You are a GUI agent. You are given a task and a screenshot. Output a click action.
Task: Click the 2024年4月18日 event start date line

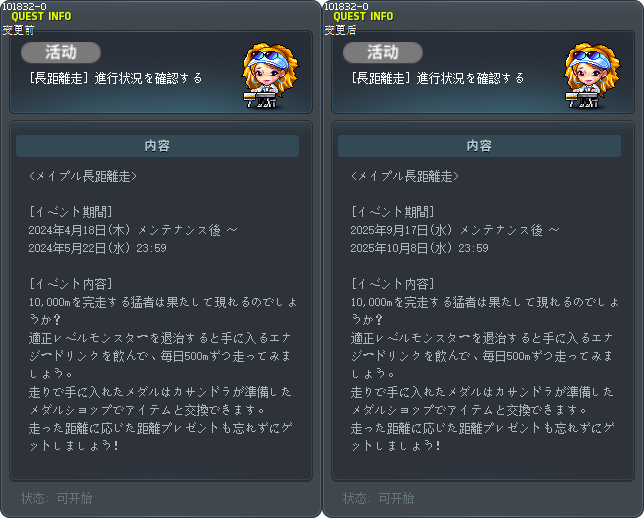coord(133,230)
